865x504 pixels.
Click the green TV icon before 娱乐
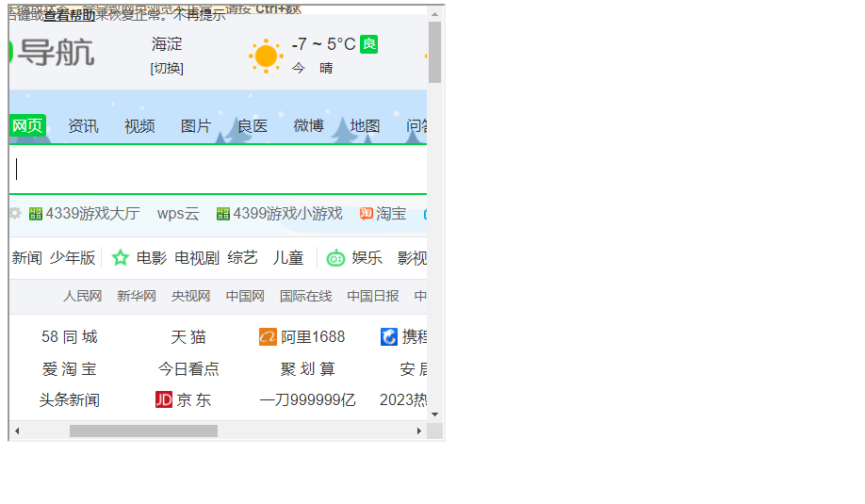click(x=335, y=258)
